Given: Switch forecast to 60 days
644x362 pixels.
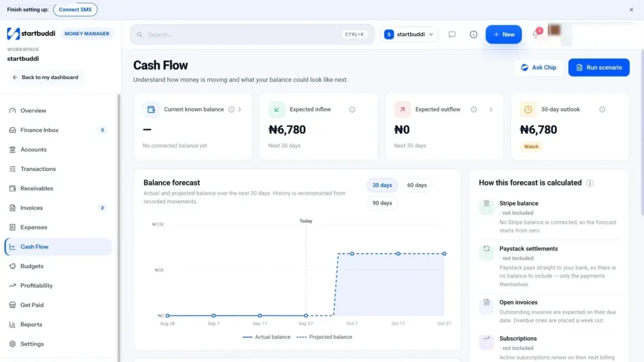Looking at the screenshot, I should [x=416, y=185].
